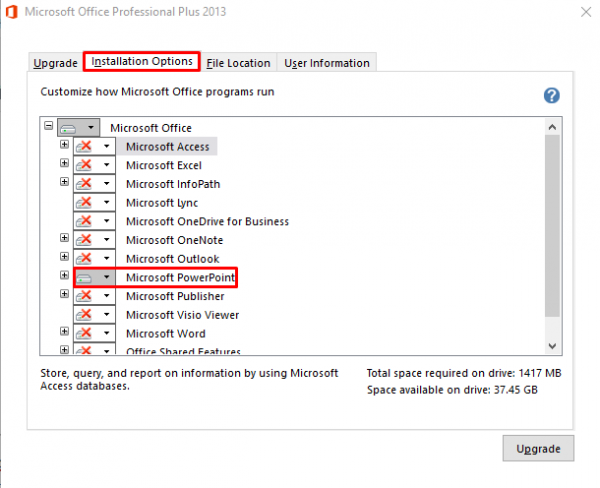Switch to the File Location tab
The height and width of the screenshot is (488, 600).
click(238, 63)
